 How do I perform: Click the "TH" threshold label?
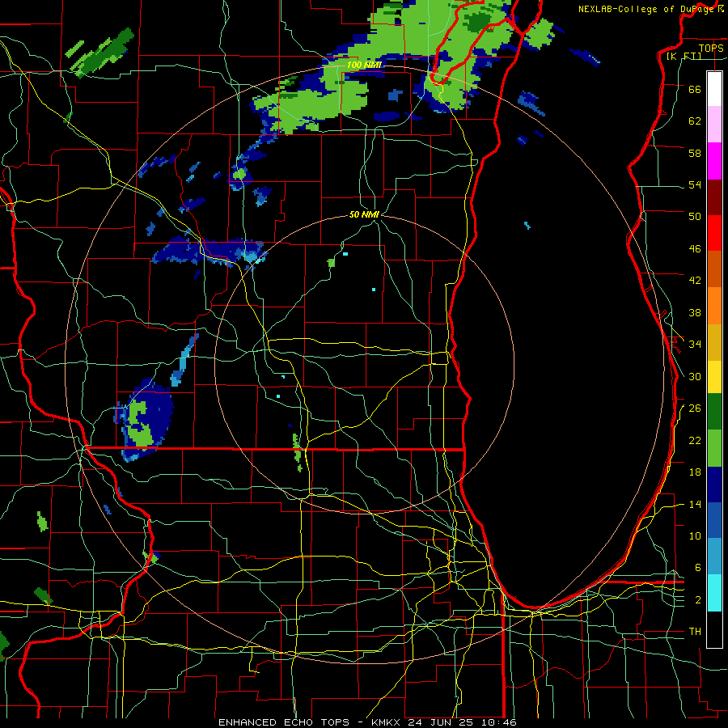coord(695,632)
